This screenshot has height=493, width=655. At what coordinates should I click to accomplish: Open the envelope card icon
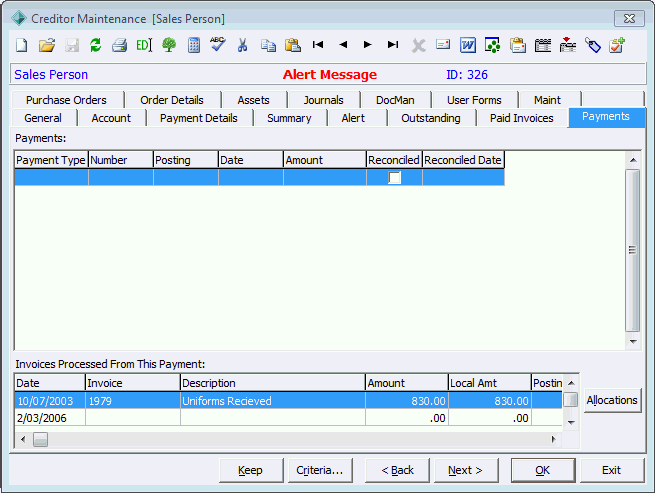[x=443, y=44]
